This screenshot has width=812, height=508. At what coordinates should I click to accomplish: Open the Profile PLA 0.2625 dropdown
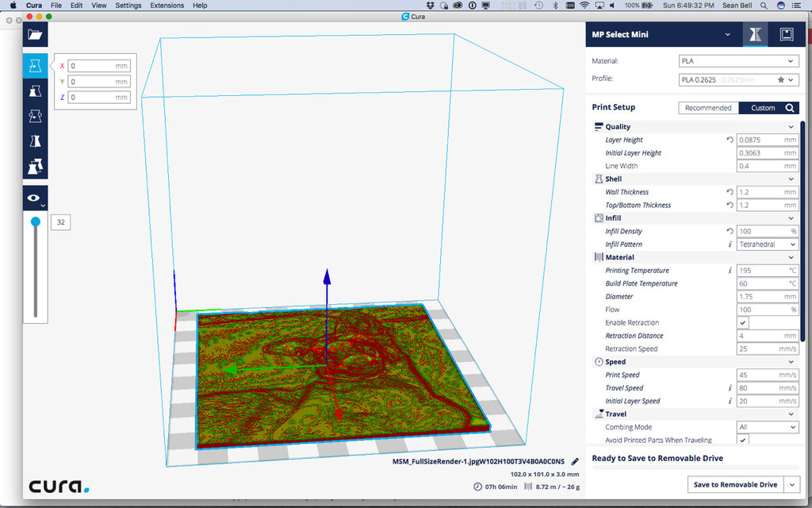click(x=738, y=80)
